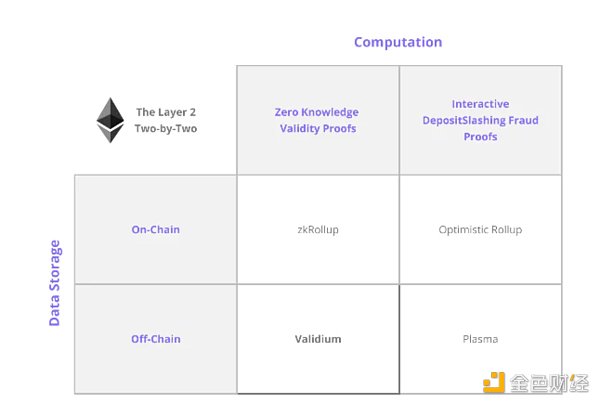Click the word Optimistic
This screenshot has height=404, width=600.
[464, 230]
